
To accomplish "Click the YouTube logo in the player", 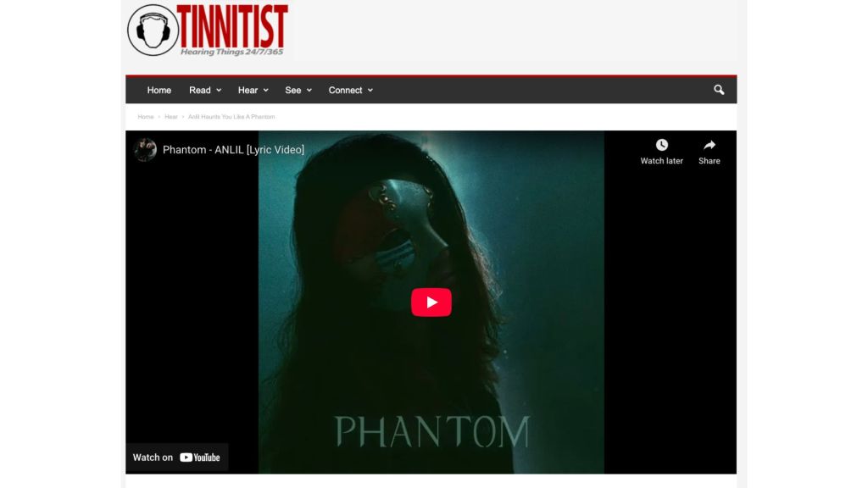I will click(x=200, y=457).
